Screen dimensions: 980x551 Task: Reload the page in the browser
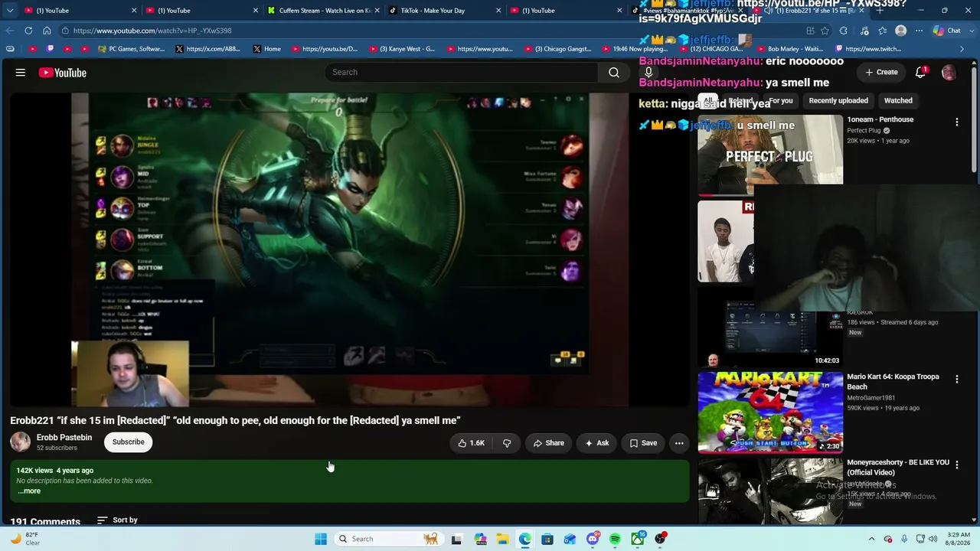coord(28,31)
